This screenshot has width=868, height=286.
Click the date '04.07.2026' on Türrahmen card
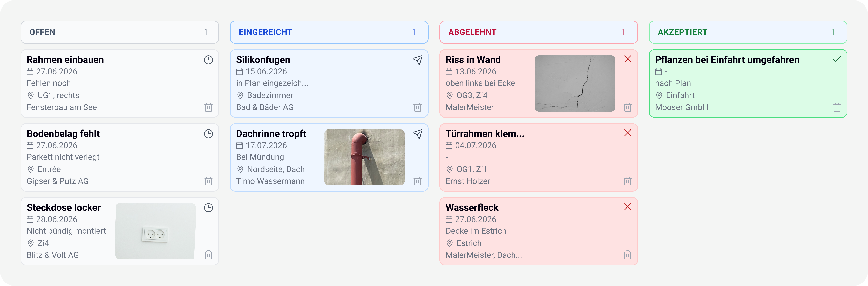coord(476,145)
